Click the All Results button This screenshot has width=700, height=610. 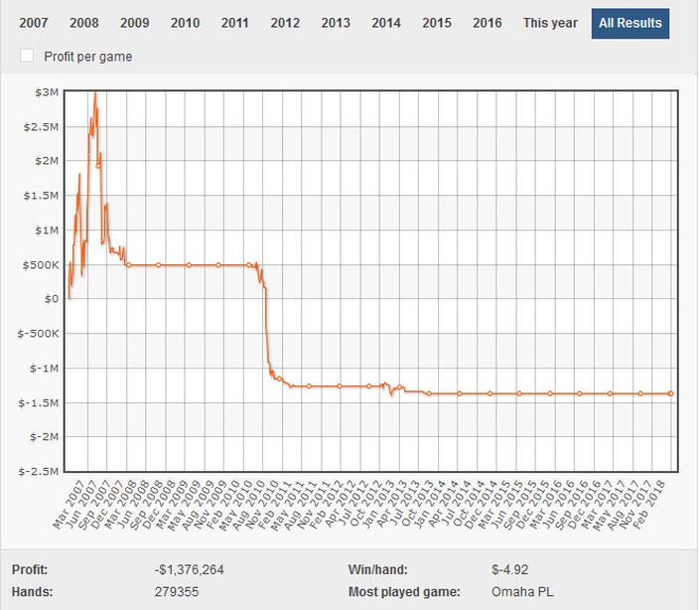pyautogui.click(x=630, y=23)
